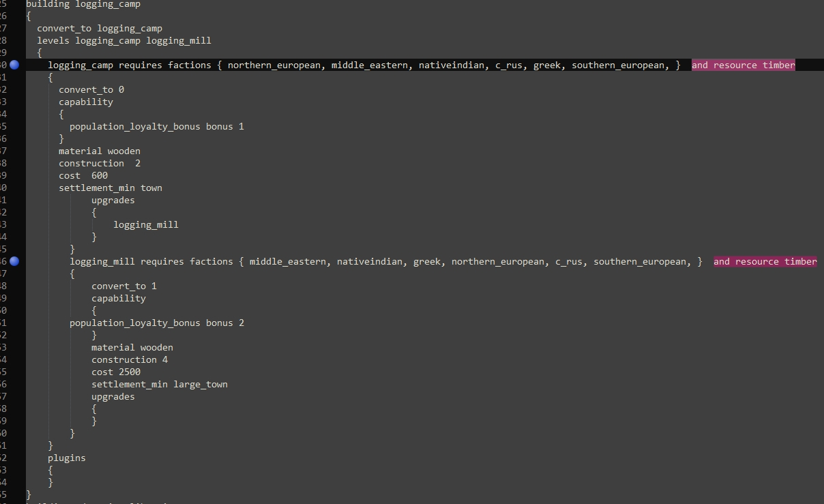Click the 'cost 600' line

[x=83, y=176]
